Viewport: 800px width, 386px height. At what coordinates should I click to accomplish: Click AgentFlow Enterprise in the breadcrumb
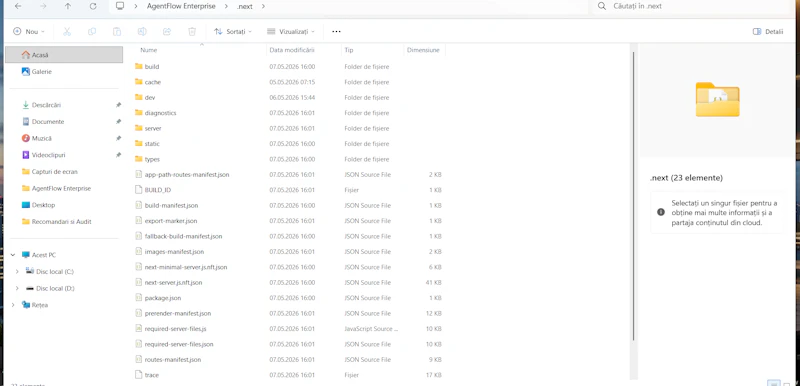point(181,6)
